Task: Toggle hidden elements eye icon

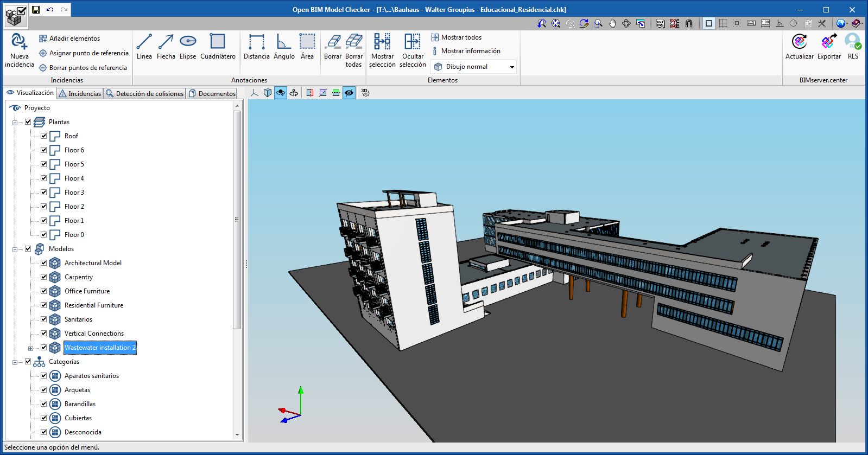Action: click(x=349, y=93)
